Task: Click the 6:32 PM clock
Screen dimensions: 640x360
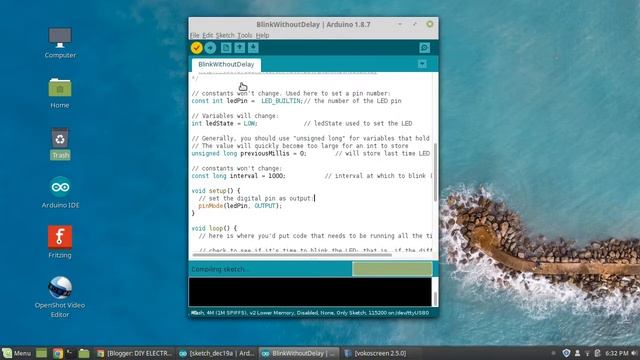Action: pos(617,353)
